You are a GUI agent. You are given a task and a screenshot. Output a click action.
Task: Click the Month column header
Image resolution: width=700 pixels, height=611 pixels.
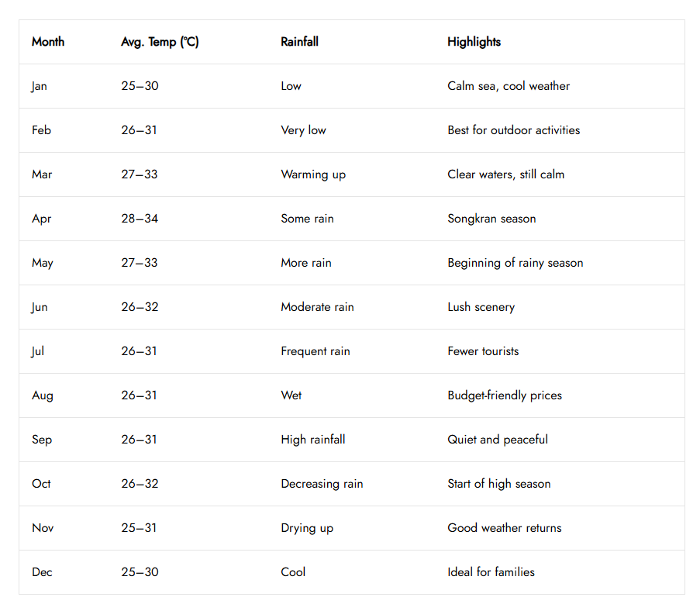[48, 42]
